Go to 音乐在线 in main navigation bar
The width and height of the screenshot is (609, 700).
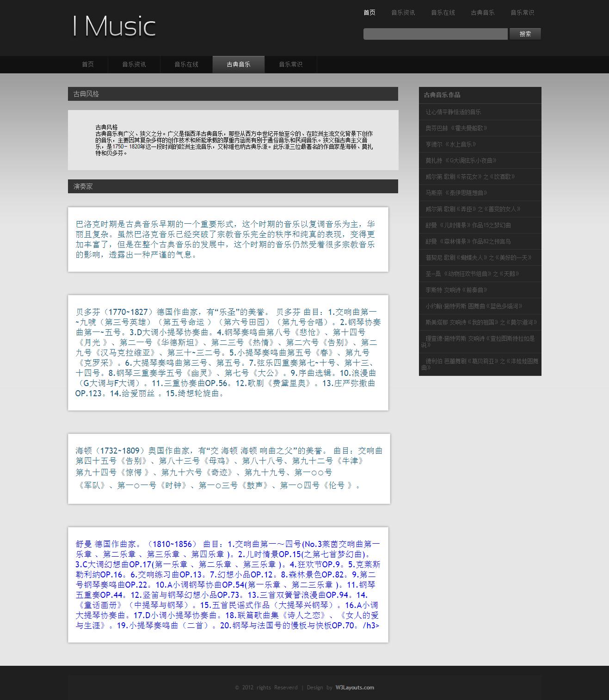pos(186,64)
